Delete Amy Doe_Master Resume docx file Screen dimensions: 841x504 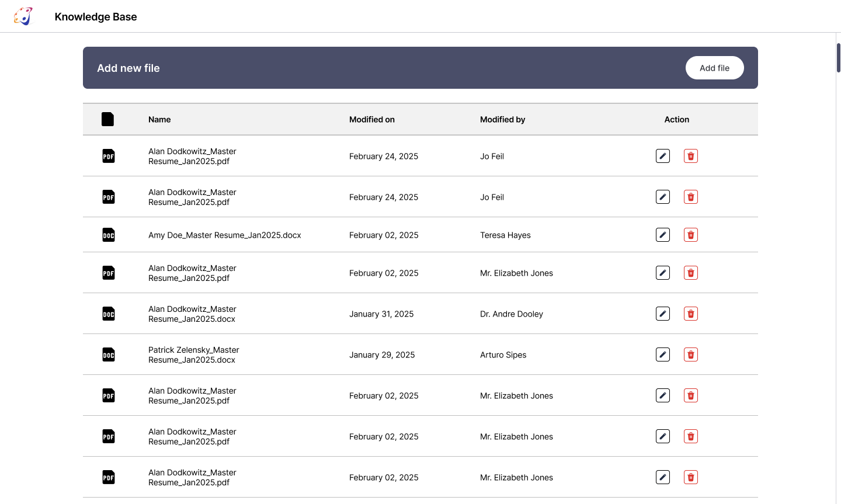(x=691, y=235)
